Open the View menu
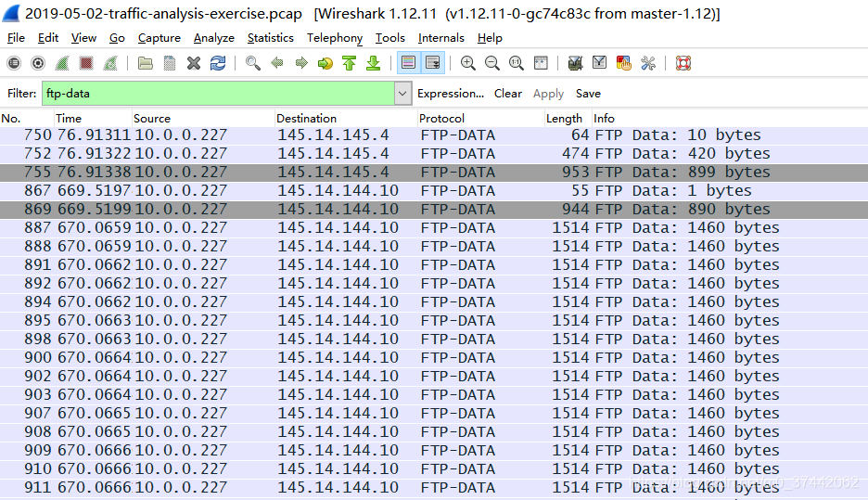 tap(83, 38)
